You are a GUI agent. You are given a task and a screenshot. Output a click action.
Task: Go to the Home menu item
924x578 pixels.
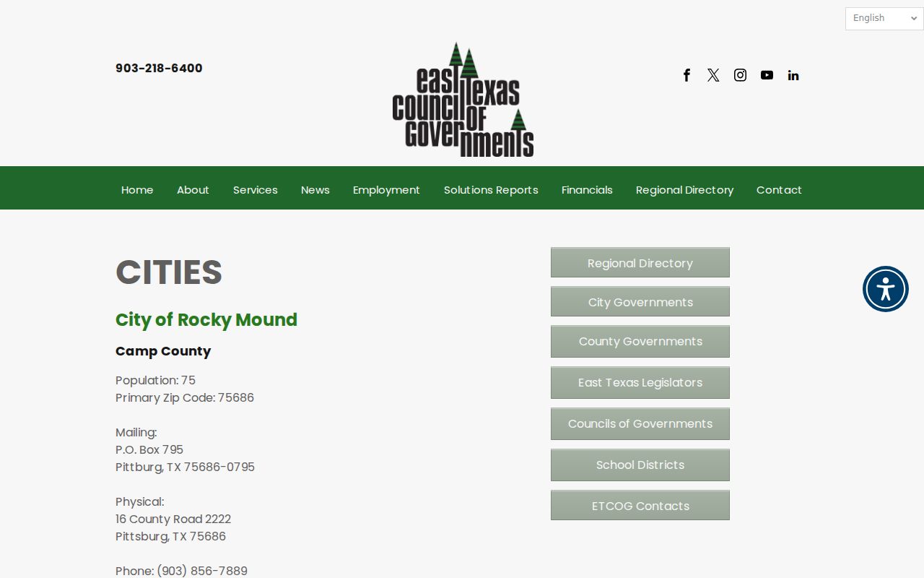tap(137, 190)
